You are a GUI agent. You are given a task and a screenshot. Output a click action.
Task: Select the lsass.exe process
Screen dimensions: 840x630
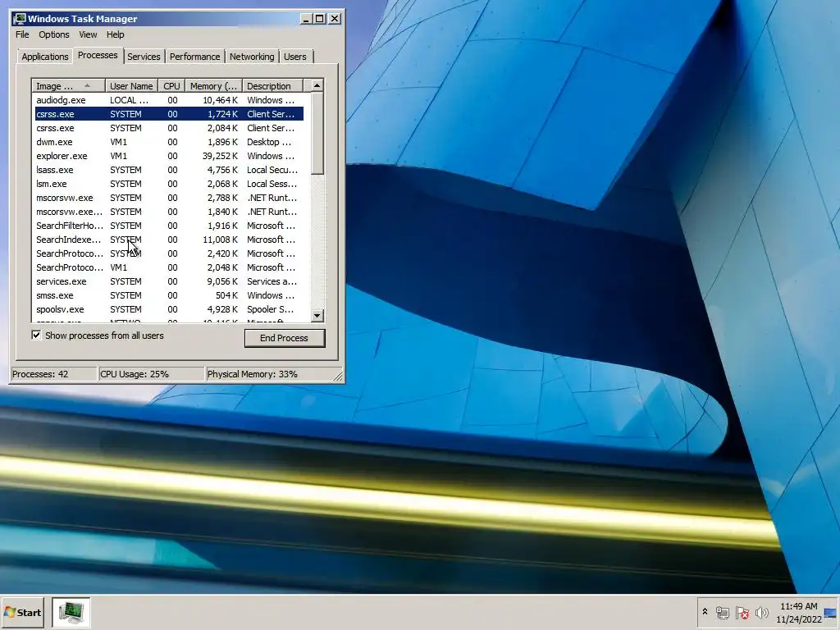click(169, 170)
